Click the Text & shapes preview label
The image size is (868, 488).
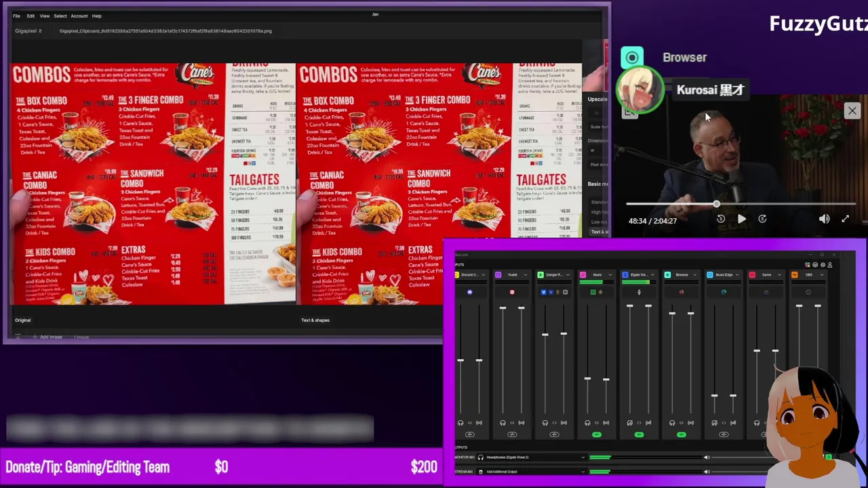coord(315,320)
